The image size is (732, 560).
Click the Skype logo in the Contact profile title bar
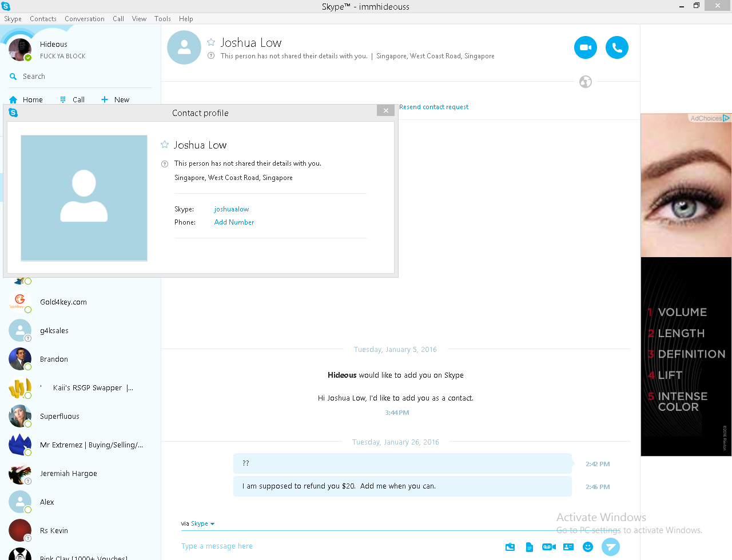pos(13,113)
